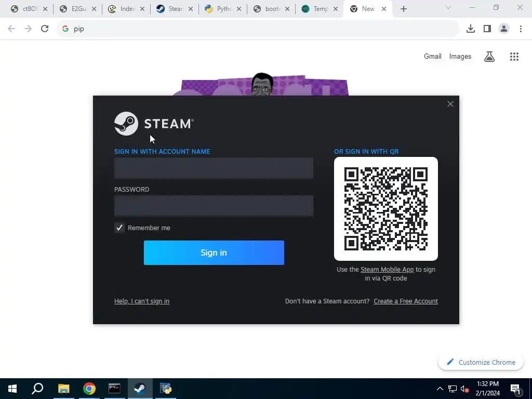Open the taskbar clock showing 1:32 PM
Screen dimensions: 532x399
point(487,389)
